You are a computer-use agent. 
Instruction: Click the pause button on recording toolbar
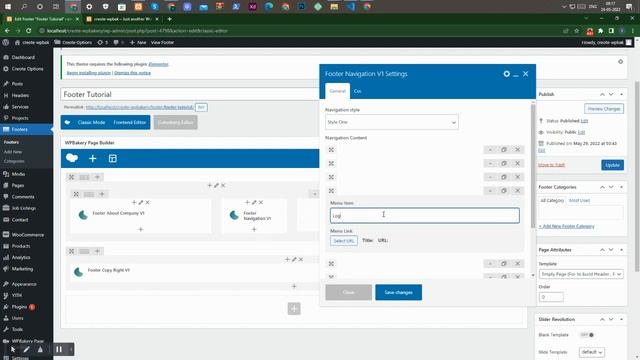59,349
